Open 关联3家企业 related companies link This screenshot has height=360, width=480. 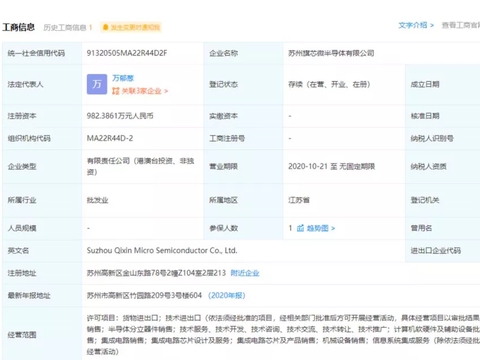144,91
